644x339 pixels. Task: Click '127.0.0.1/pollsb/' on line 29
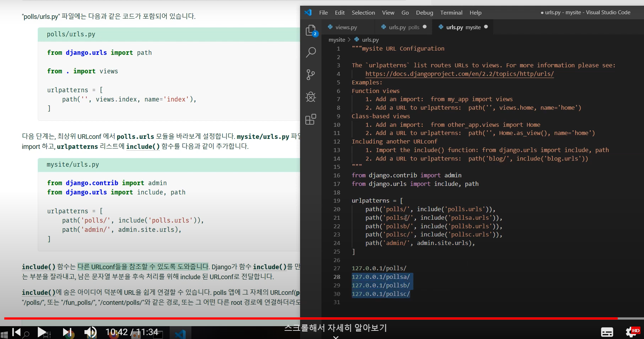tap(381, 285)
